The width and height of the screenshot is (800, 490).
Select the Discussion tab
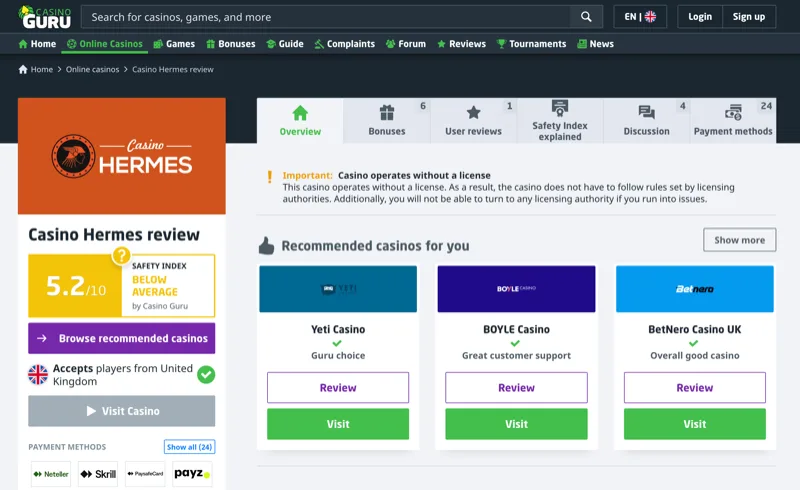[646, 121]
